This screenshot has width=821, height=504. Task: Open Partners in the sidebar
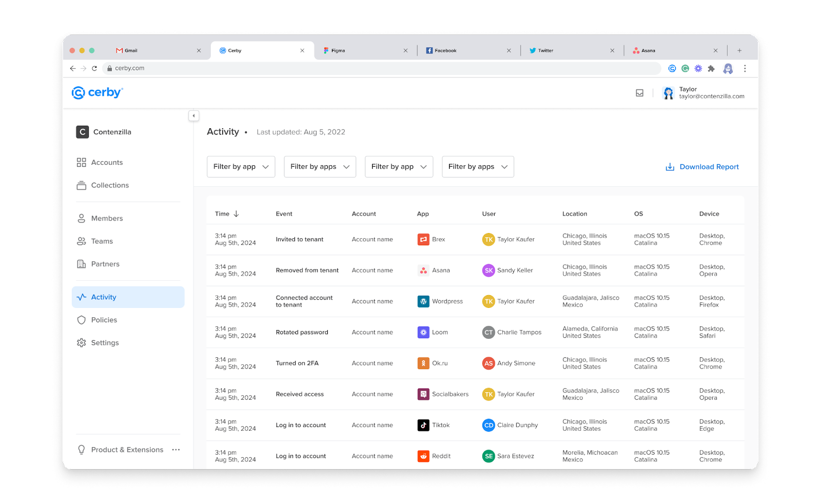(x=128, y=264)
